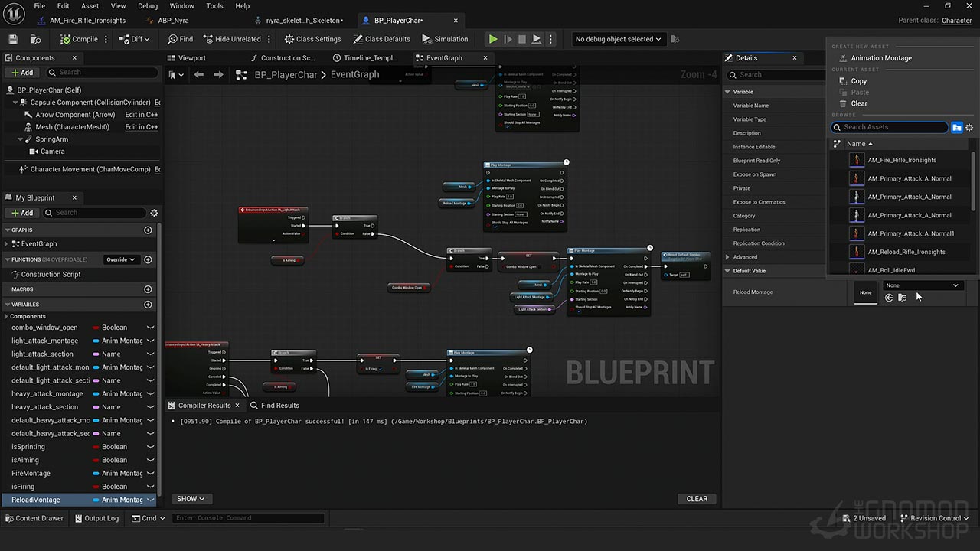
Task: Toggle visibility eye for combo_window_open variable
Action: click(x=150, y=328)
